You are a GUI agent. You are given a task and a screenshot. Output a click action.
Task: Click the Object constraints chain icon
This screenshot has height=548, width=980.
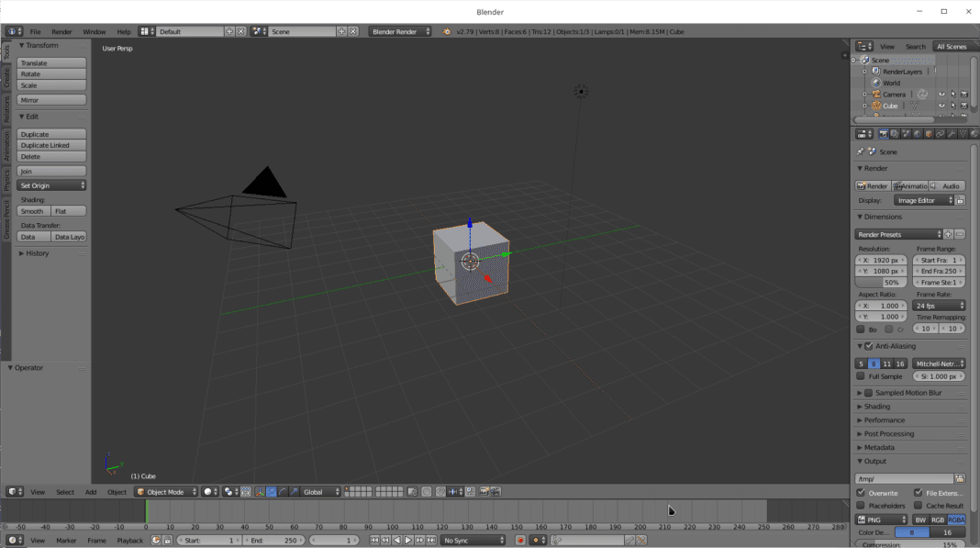tap(941, 134)
